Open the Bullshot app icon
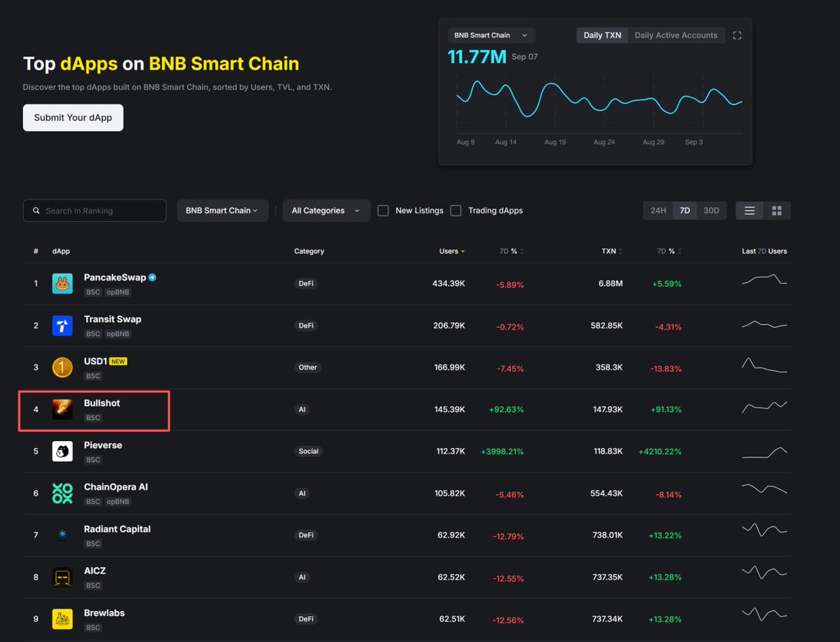 coord(62,410)
